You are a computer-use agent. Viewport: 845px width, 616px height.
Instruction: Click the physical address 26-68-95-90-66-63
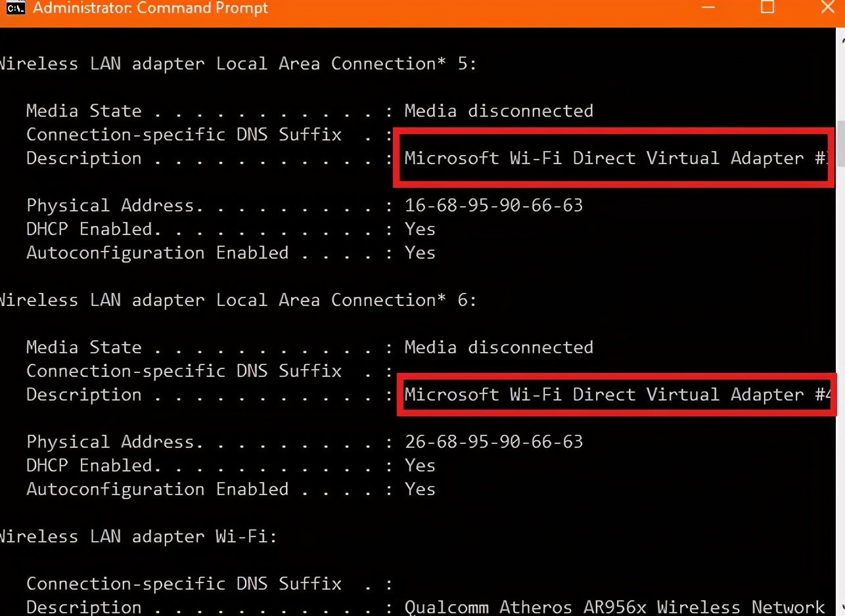point(493,442)
